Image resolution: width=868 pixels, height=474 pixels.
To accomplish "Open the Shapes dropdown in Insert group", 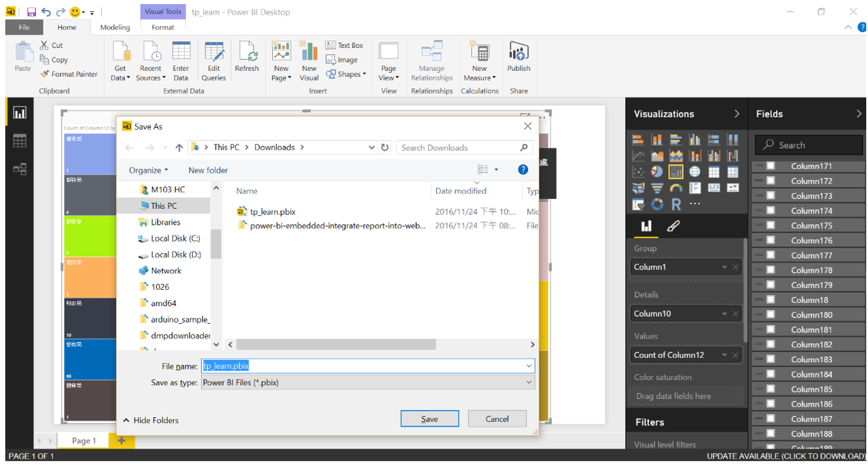I will (346, 74).
